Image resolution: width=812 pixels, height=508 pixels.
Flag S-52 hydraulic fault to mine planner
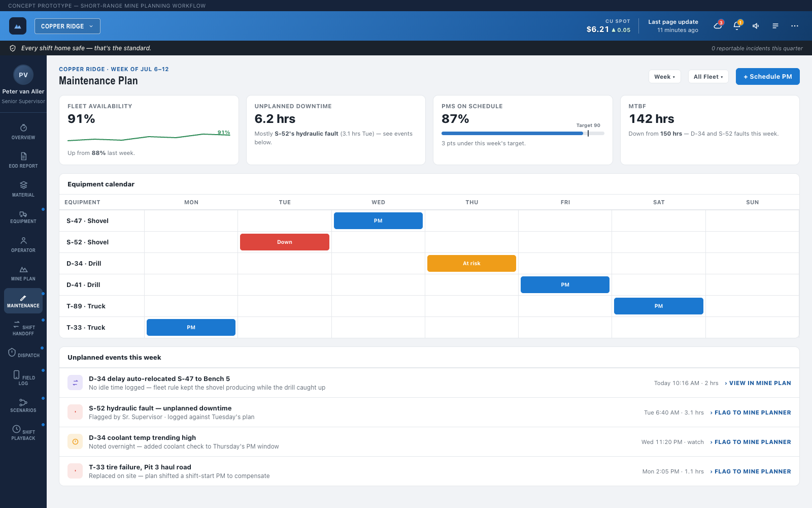click(751, 412)
